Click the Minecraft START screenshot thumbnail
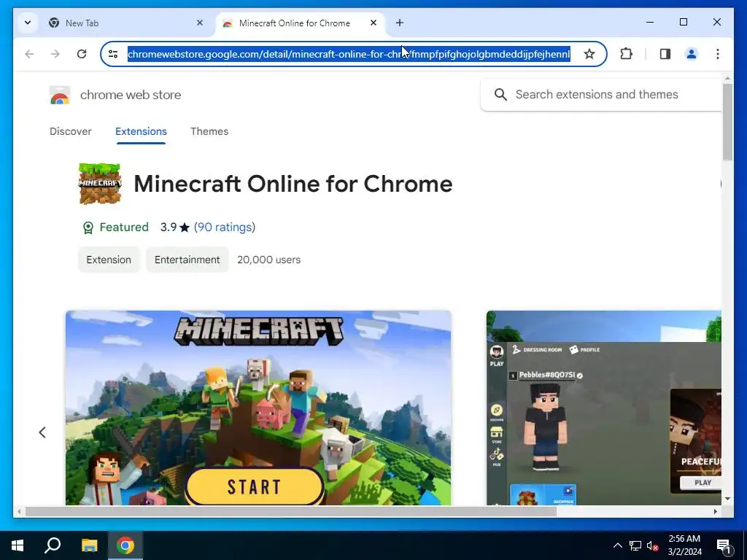Screen dimensions: 747x560 pos(258,408)
